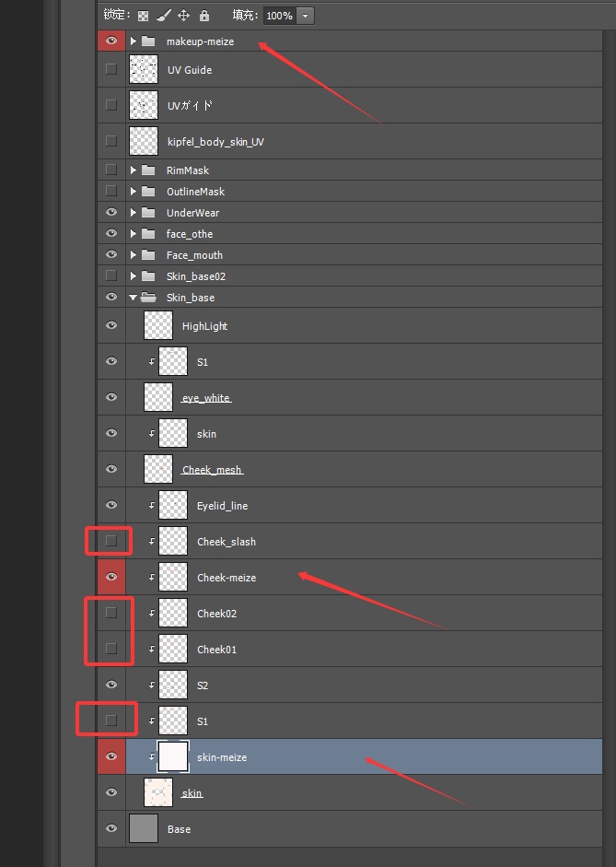616x867 pixels.
Task: Click the fill 100% value field
Action: click(280, 16)
